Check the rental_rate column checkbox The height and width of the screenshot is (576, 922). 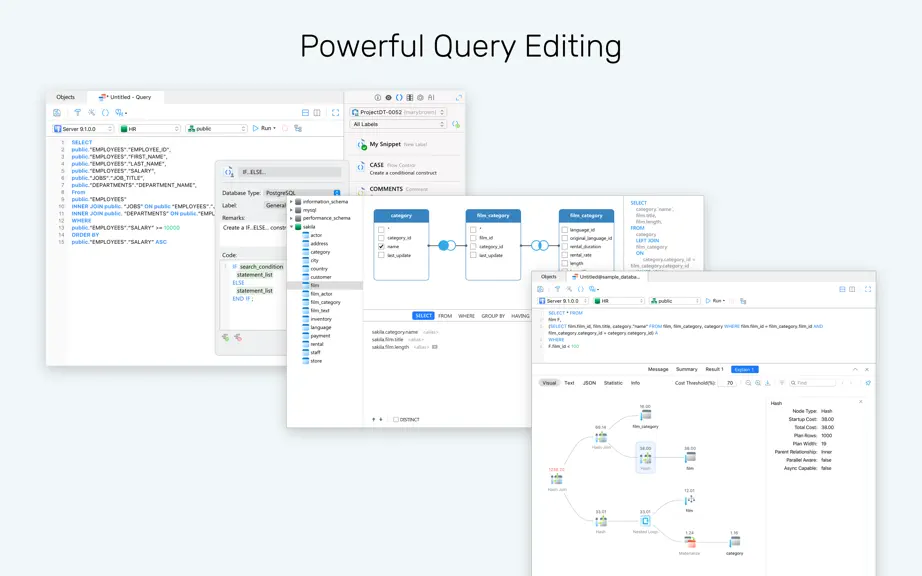564,255
